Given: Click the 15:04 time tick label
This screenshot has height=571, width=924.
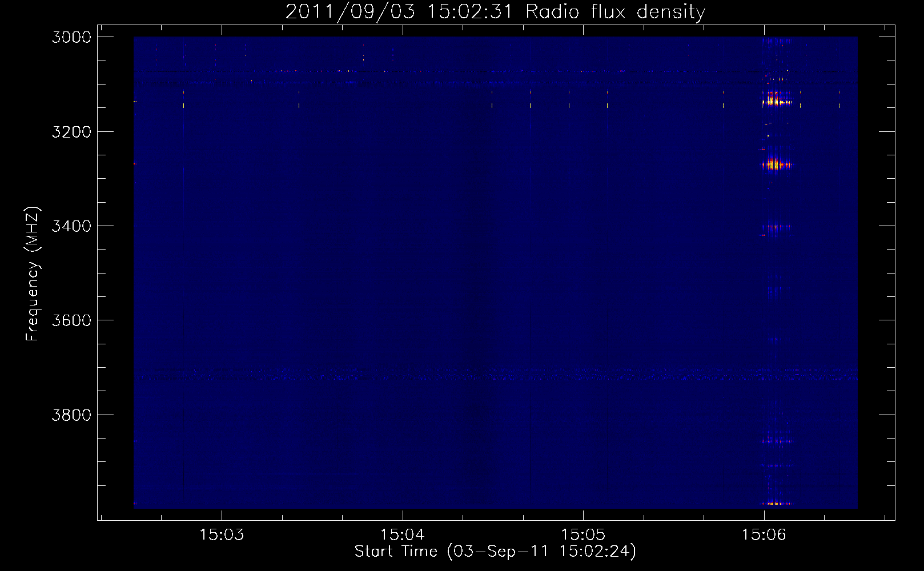Looking at the screenshot, I should (x=403, y=535).
